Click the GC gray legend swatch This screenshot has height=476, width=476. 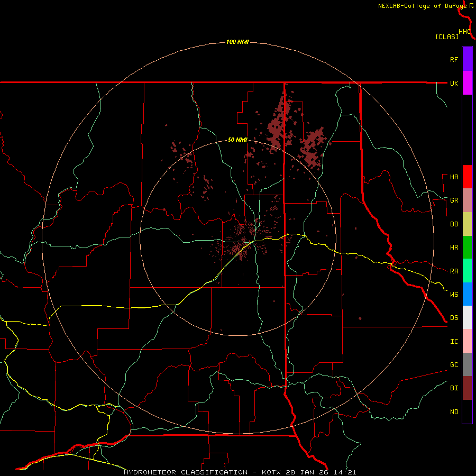467,364
